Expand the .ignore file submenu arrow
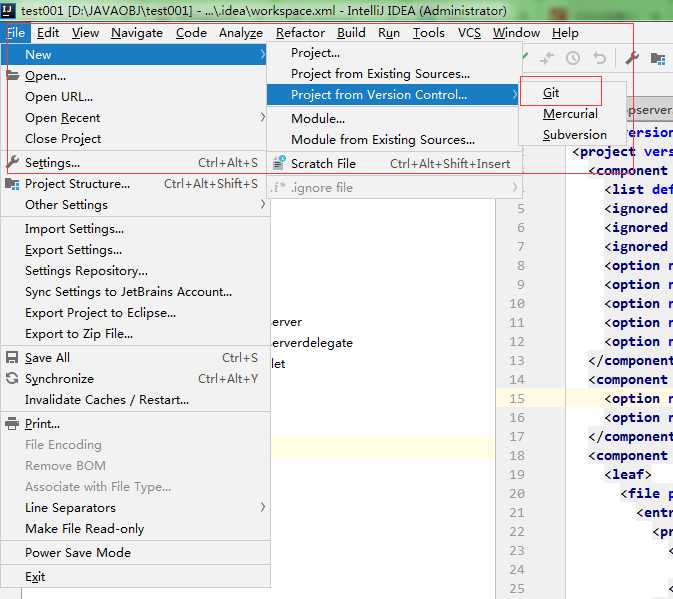Viewport: 673px width, 599px height. (514, 187)
